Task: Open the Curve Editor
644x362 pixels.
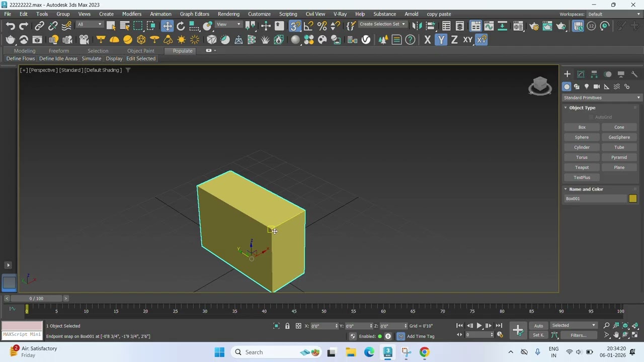Action: click(489, 26)
